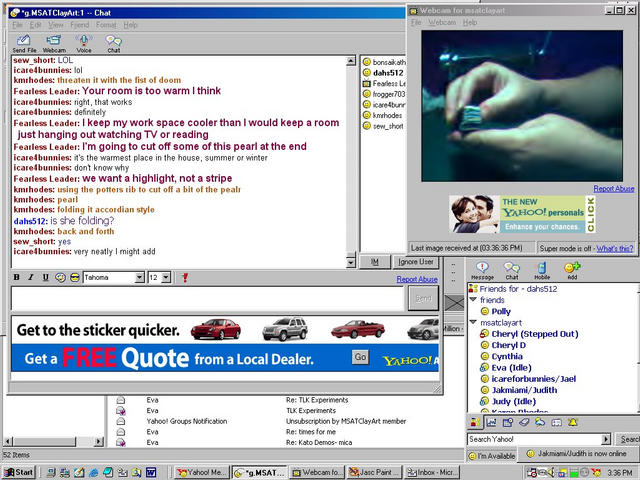
Task: Launch Internet Explorer from quick launch
Action: pos(93,472)
